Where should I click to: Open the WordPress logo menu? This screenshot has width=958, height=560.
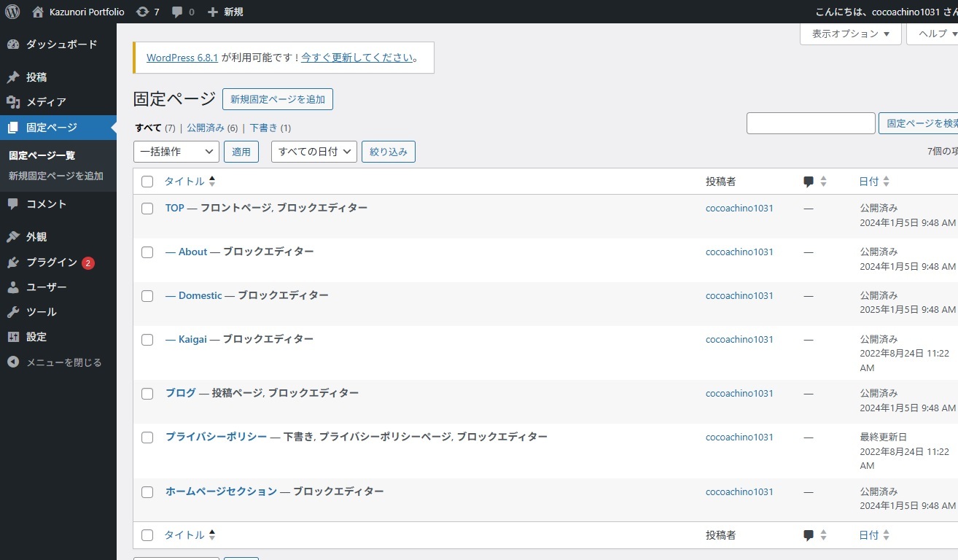point(11,12)
